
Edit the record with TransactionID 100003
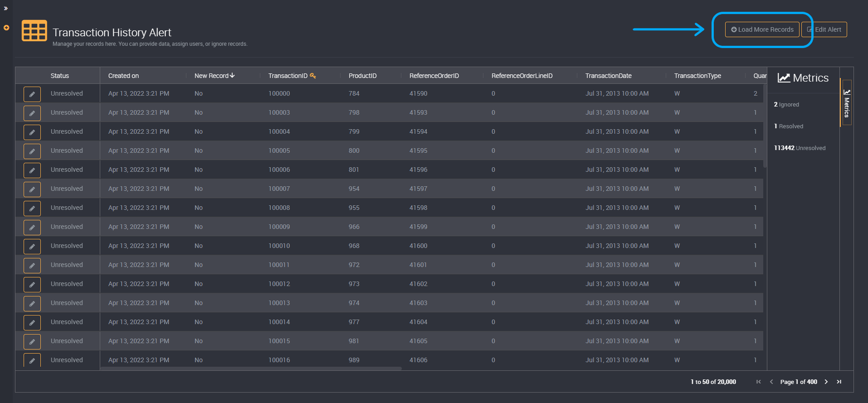coord(32,113)
